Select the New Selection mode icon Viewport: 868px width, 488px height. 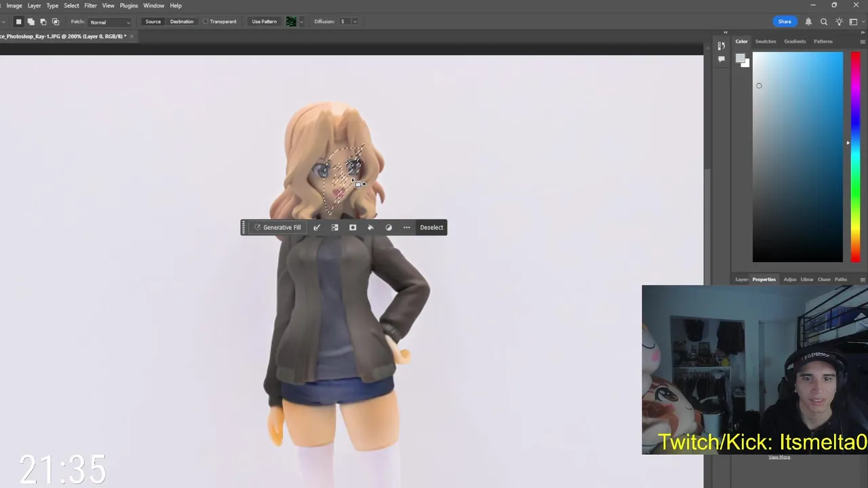tap(18, 22)
